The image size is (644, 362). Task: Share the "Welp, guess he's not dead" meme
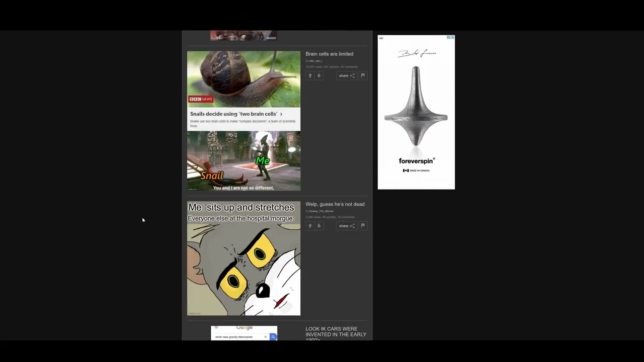[347, 226]
